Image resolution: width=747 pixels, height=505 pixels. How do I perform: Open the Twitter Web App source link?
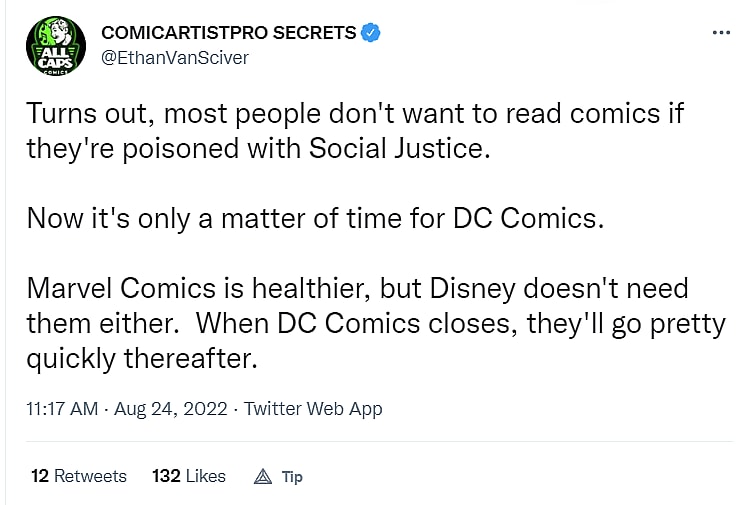[x=313, y=409]
